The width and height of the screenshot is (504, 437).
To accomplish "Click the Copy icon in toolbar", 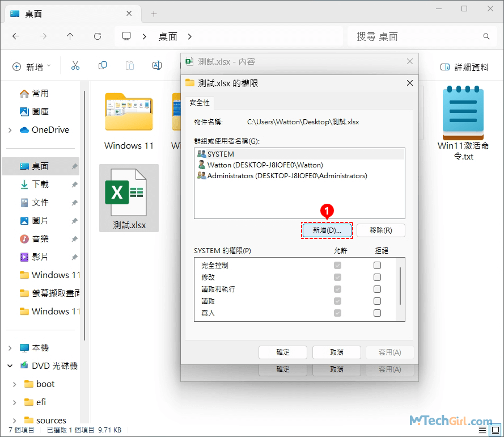I will [103, 66].
